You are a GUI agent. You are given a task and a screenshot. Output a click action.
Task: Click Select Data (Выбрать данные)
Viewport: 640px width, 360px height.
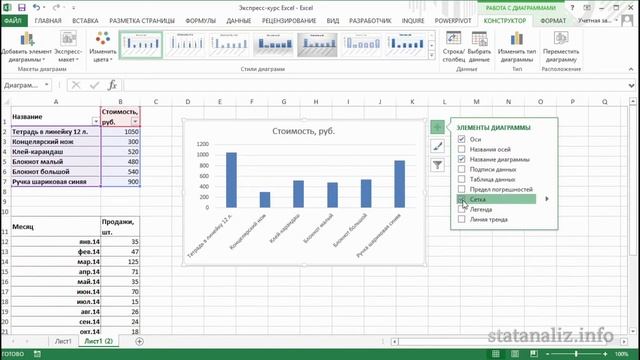479,47
